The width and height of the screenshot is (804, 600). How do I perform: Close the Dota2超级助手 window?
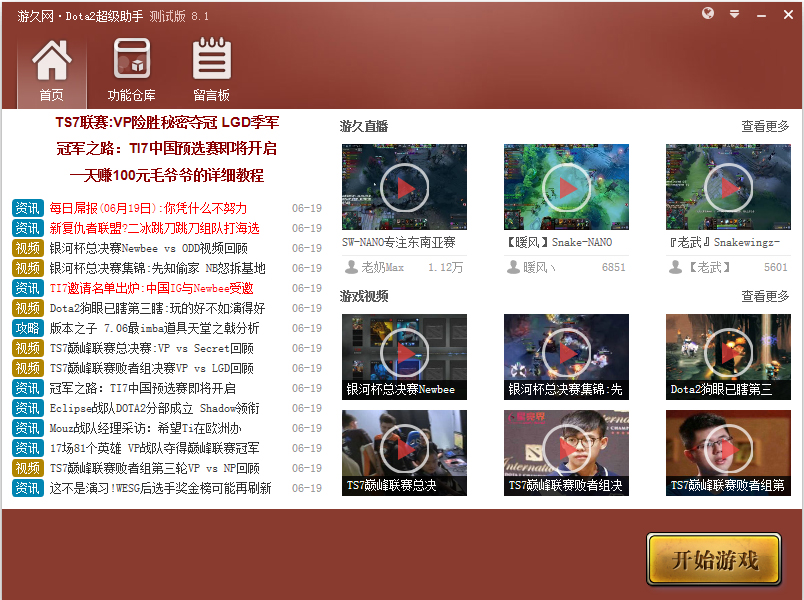pyautogui.click(x=789, y=14)
